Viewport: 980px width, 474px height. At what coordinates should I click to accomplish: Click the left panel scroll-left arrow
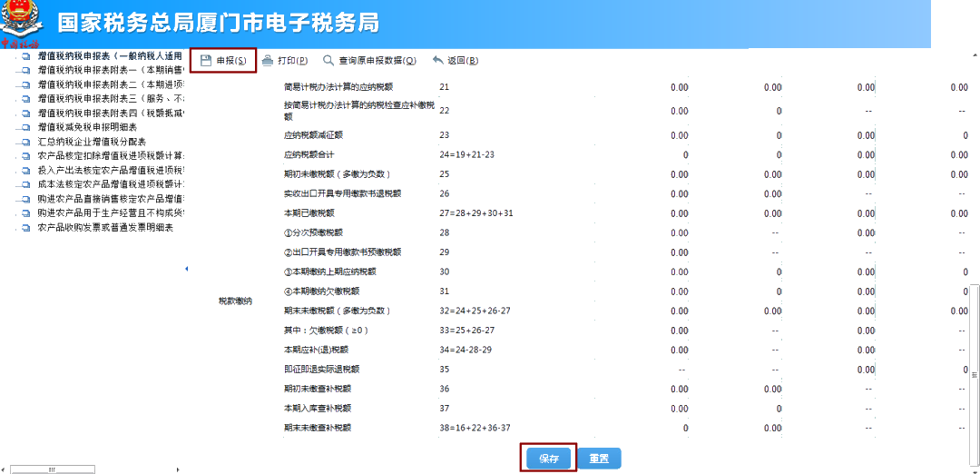pyautogui.click(x=5, y=469)
